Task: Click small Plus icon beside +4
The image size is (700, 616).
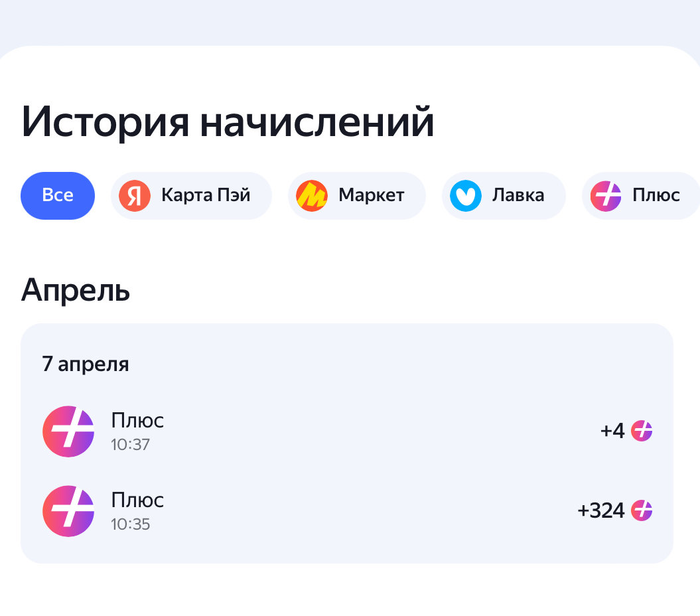Action: 642,431
